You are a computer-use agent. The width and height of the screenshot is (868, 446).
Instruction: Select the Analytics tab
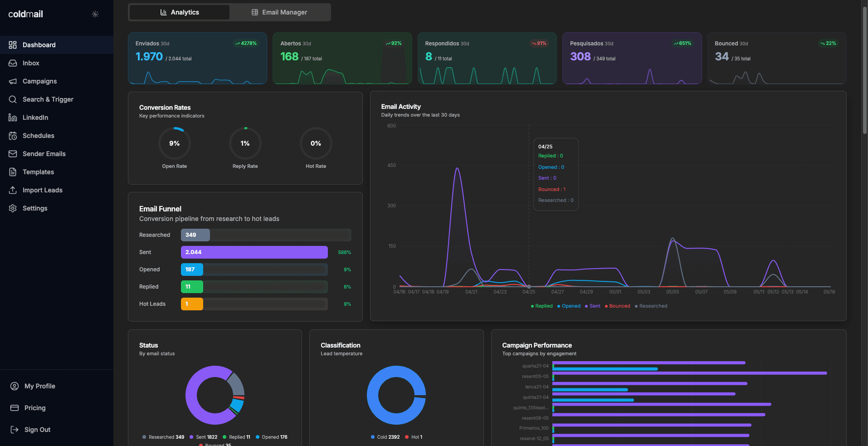click(x=180, y=12)
